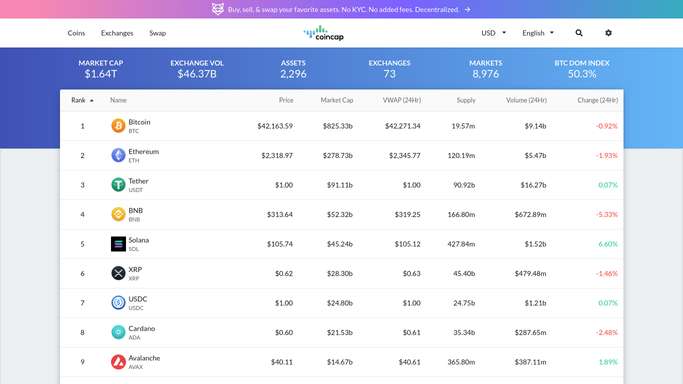Click the ShapeShift fox banner icon
The height and width of the screenshot is (384, 683).
point(218,9)
